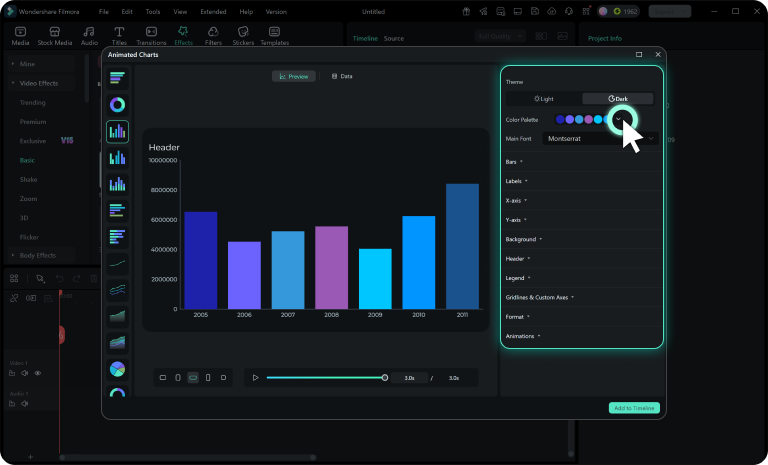Select the highlighted vertical bar chart type
The width and height of the screenshot is (768, 465).
point(118,131)
